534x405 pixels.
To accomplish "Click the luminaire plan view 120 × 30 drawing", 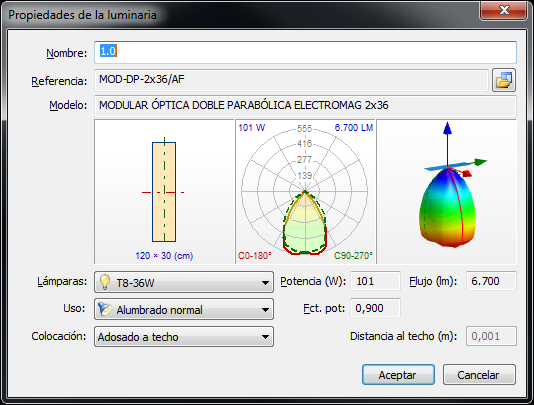I will 164,191.
